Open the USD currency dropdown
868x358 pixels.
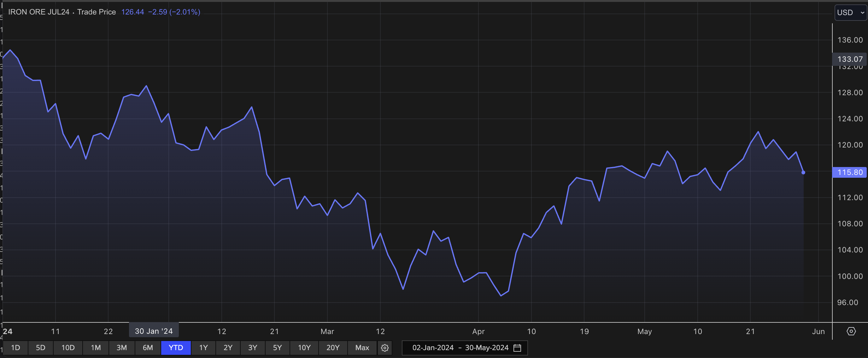(850, 13)
